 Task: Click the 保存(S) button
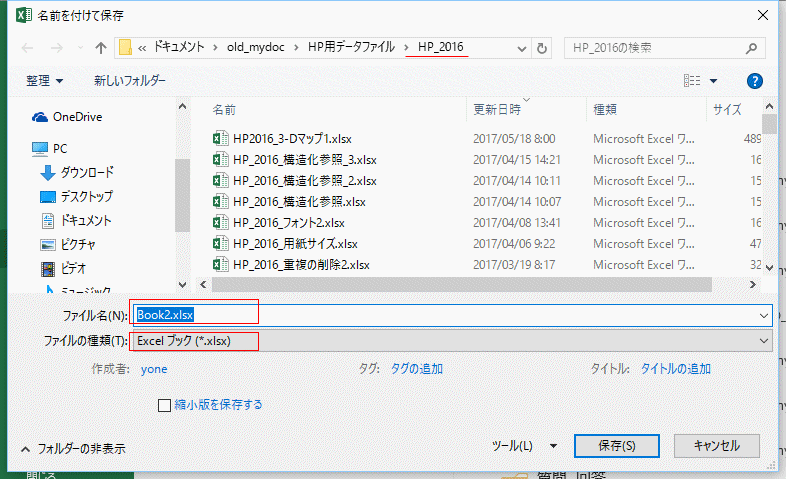click(617, 446)
